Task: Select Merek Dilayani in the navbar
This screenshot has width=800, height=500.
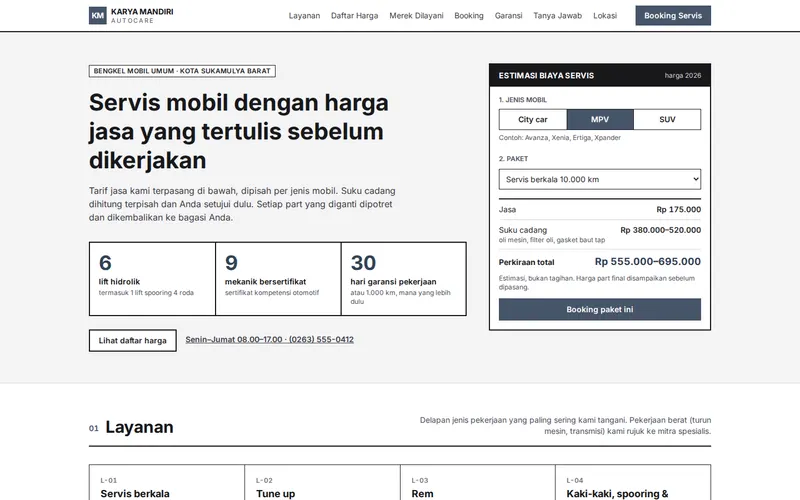Action: coord(416,16)
